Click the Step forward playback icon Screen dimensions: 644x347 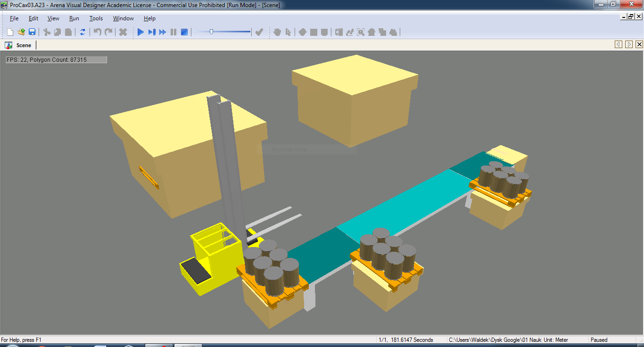click(152, 32)
